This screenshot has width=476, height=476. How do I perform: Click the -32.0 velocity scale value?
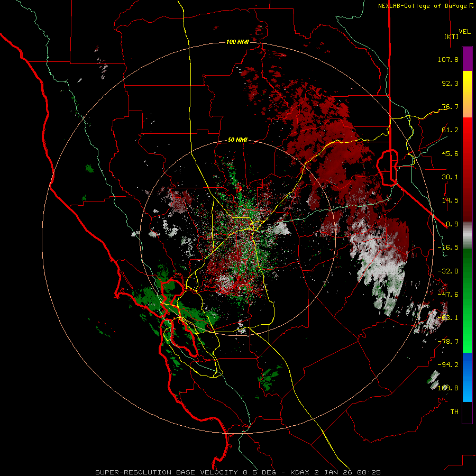tap(448, 271)
